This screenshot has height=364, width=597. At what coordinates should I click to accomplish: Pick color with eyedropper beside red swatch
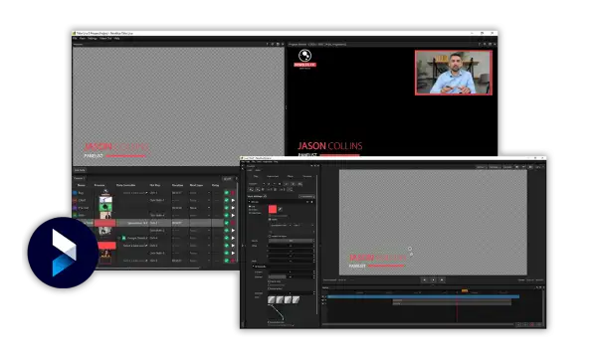pyautogui.click(x=281, y=209)
